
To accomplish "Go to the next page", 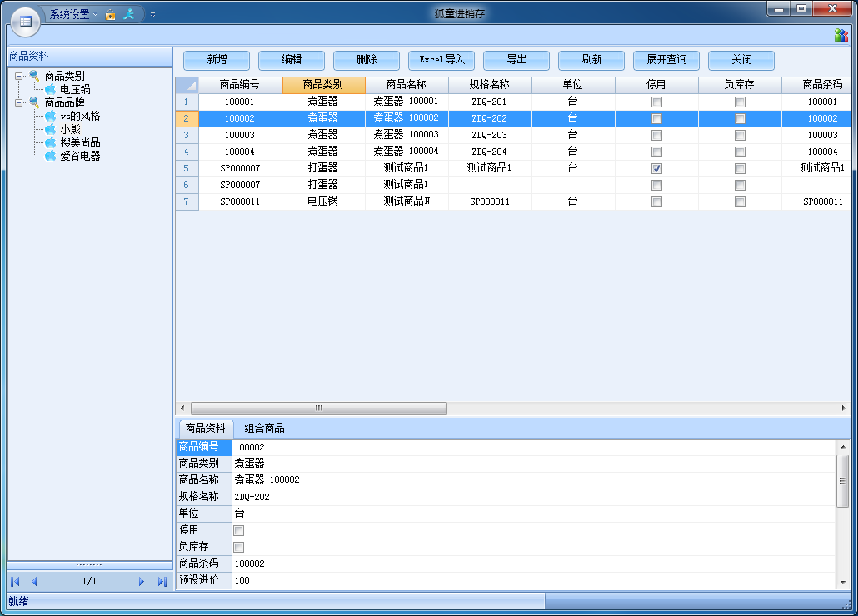I will [142, 582].
